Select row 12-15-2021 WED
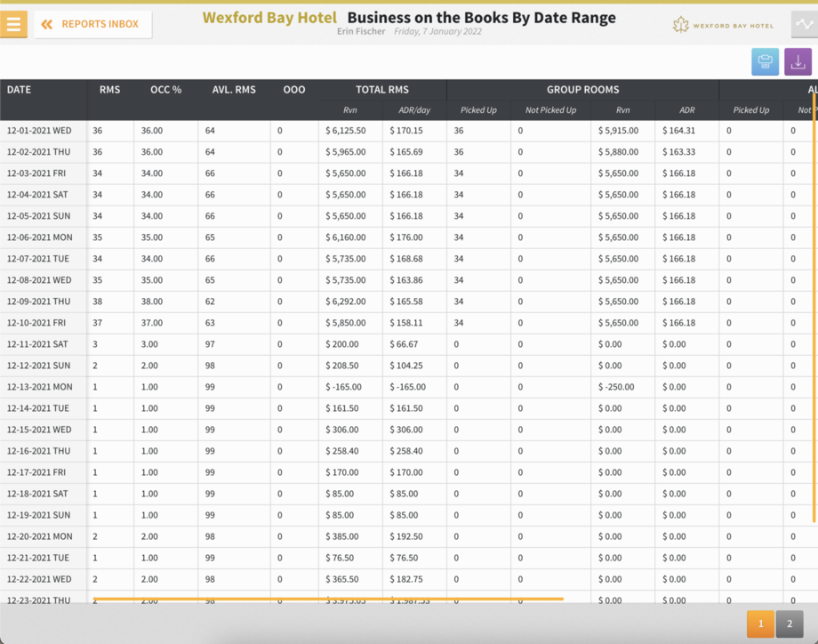 (409, 430)
